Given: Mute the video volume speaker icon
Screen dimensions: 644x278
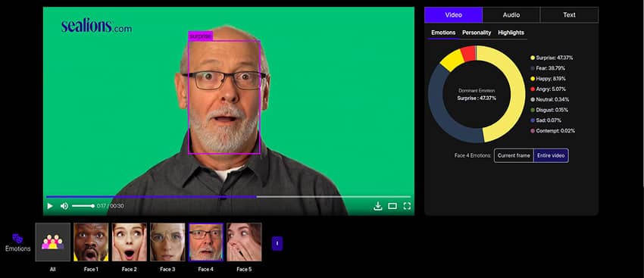Looking at the screenshot, I should [x=64, y=206].
